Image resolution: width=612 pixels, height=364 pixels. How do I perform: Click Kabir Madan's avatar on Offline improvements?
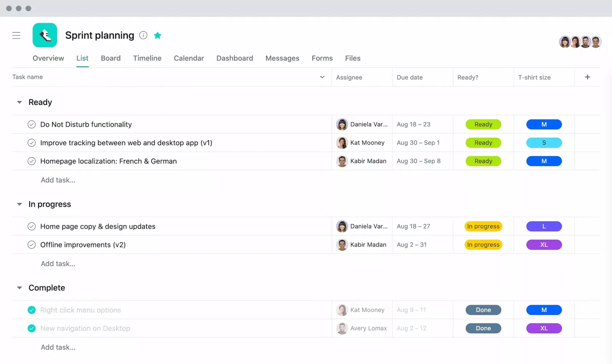pos(342,244)
